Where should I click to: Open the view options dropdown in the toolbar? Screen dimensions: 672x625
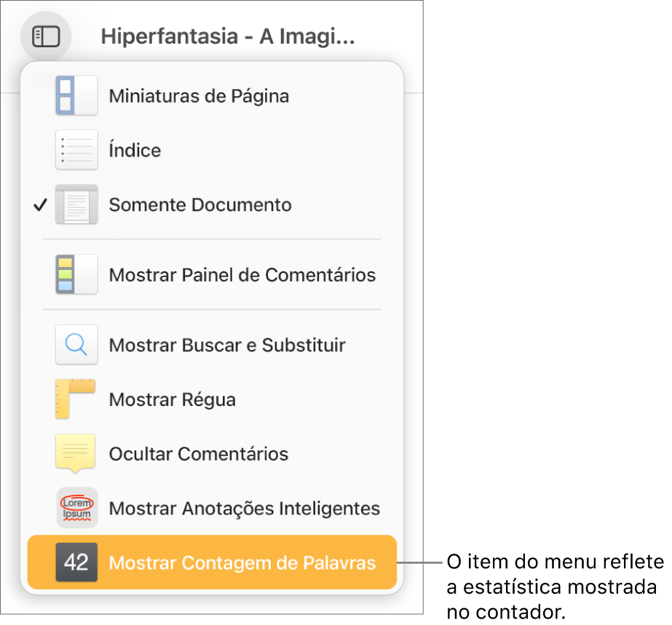pyautogui.click(x=45, y=36)
